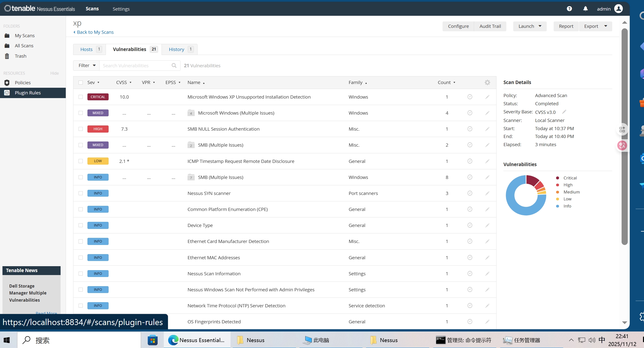The image size is (644, 348).
Task: Check the select-all header checkbox
Action: pos(81,83)
